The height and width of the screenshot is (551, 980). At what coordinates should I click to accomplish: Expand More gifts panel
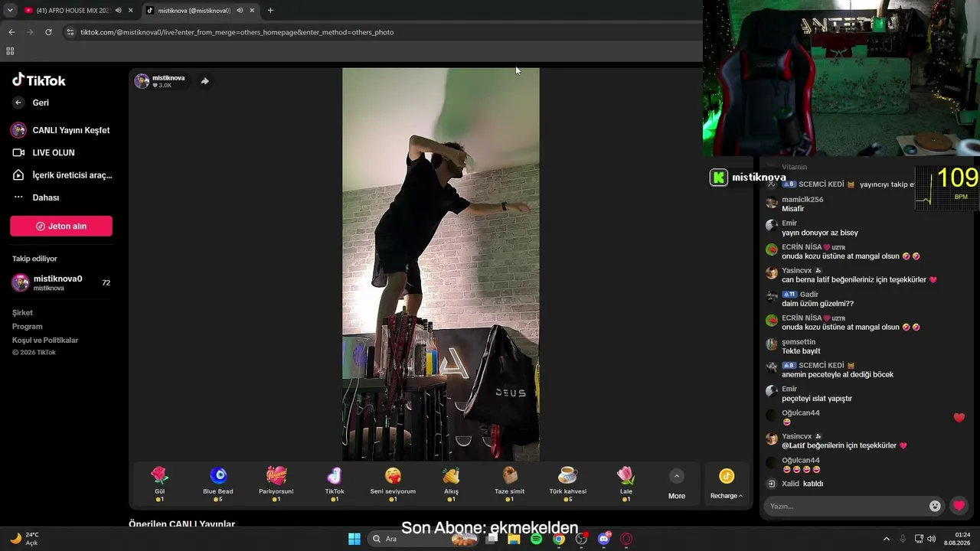pos(677,485)
